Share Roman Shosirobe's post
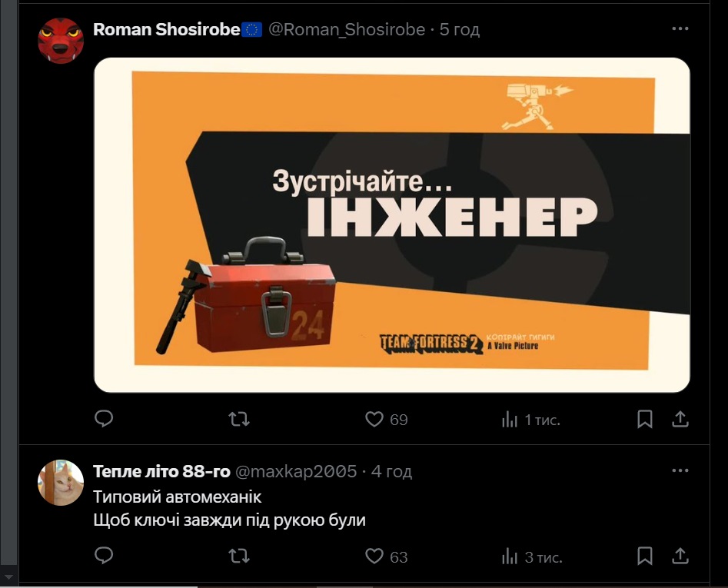The height and width of the screenshot is (588, 728). click(x=680, y=419)
